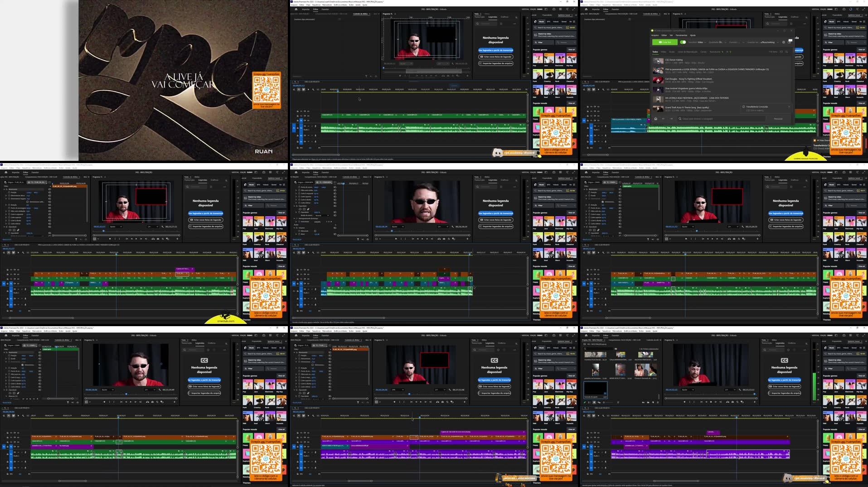Open the timeline display settings wrench
The image size is (868, 487).
coord(313,89)
